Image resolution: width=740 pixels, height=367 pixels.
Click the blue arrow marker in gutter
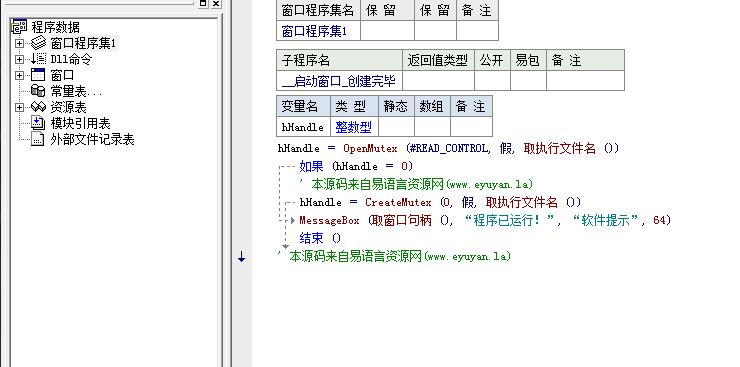point(242,257)
